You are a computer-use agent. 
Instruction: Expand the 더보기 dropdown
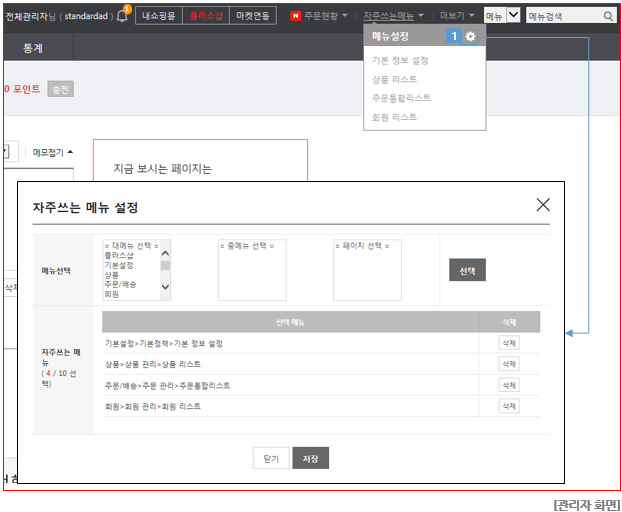471,15
